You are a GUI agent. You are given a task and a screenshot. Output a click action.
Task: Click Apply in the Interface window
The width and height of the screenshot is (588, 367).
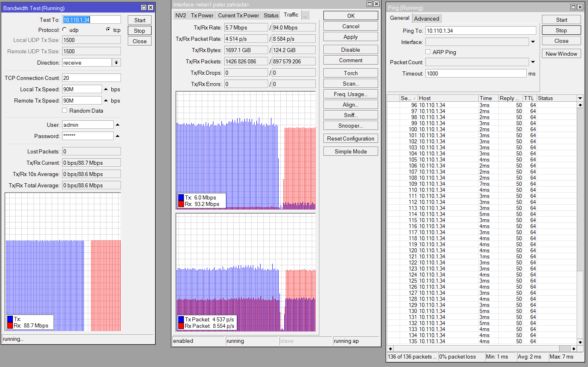[351, 37]
